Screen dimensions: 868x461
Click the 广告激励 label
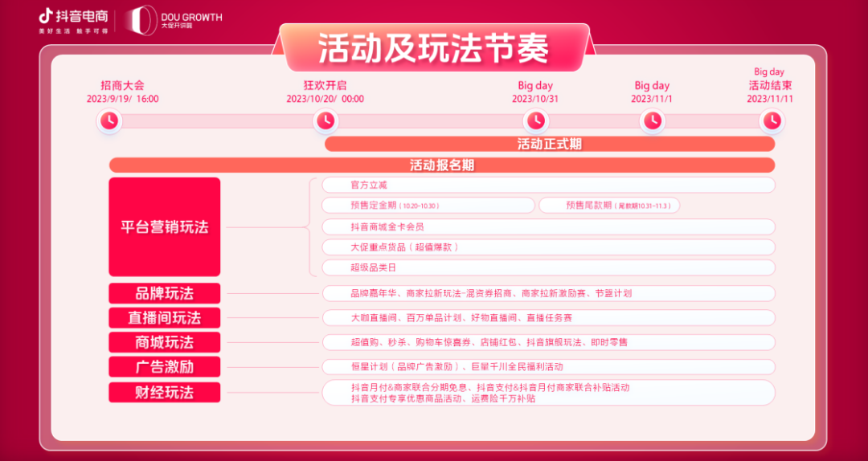tap(165, 367)
